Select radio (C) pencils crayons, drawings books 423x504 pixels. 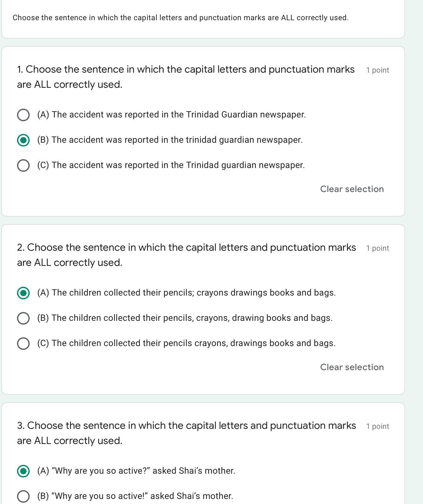click(x=23, y=343)
